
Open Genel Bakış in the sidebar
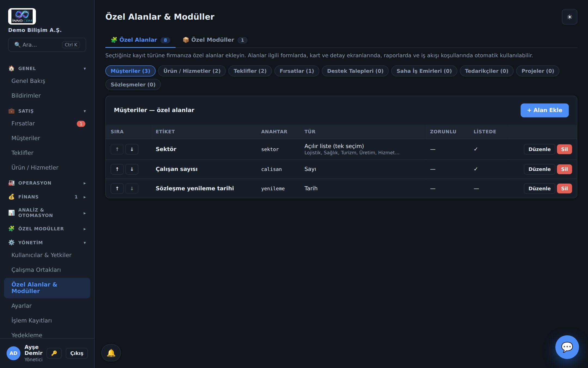pyautogui.click(x=47, y=81)
